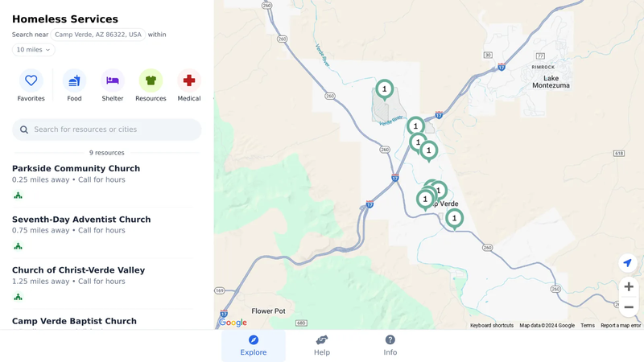Select the Favorites heart icon
This screenshot has height=362, width=644.
point(31,80)
